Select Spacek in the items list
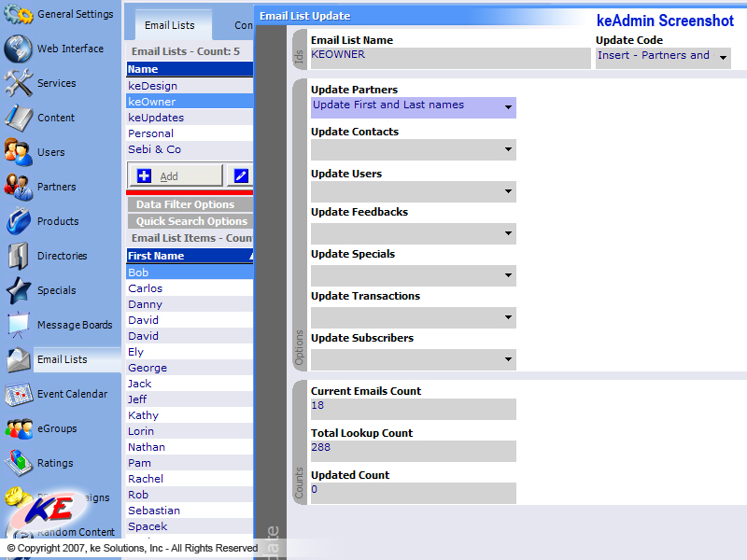Screen dimensions: 747x560 click(x=190, y=526)
